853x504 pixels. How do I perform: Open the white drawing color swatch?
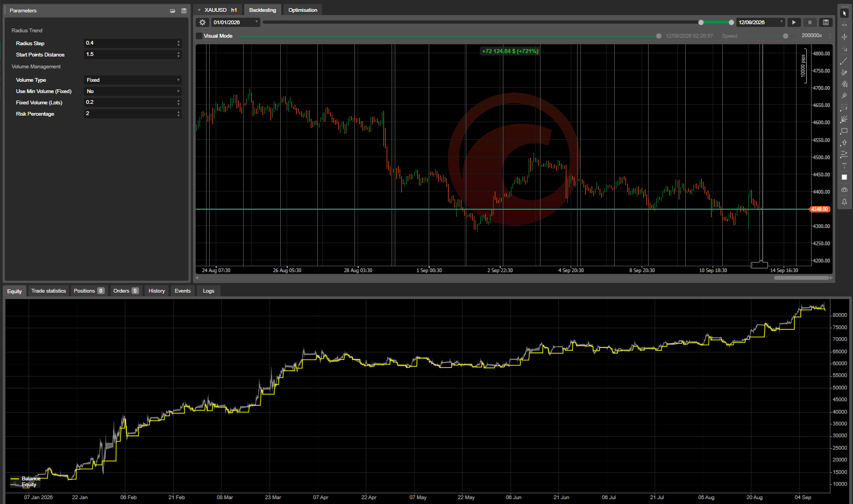(x=844, y=178)
